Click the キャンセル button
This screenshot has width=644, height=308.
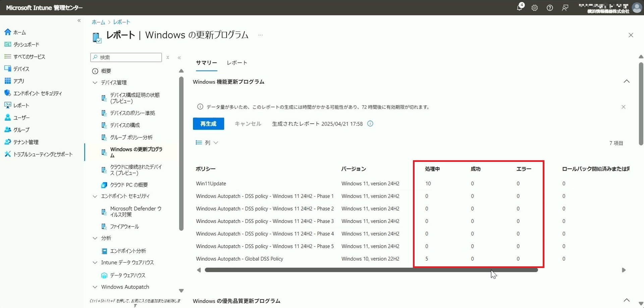pyautogui.click(x=248, y=124)
